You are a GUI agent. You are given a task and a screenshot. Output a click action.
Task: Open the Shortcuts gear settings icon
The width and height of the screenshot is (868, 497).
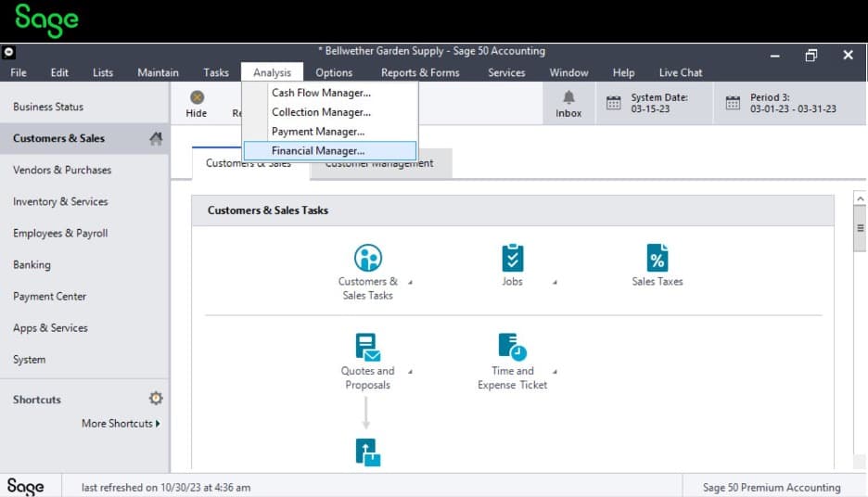pyautogui.click(x=156, y=398)
